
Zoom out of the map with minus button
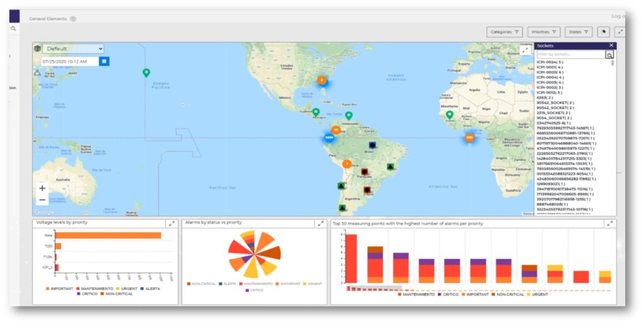coord(42,200)
